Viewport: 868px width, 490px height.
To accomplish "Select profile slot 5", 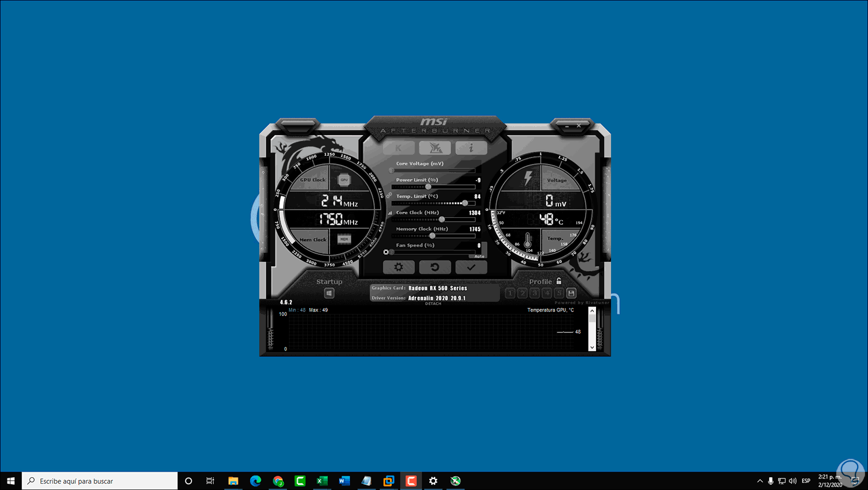I will click(559, 293).
